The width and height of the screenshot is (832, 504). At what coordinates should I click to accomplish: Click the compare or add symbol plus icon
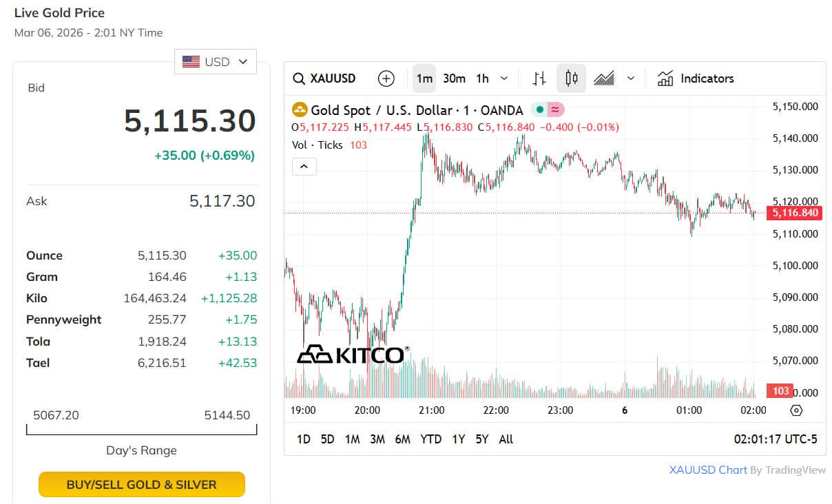[x=386, y=78]
